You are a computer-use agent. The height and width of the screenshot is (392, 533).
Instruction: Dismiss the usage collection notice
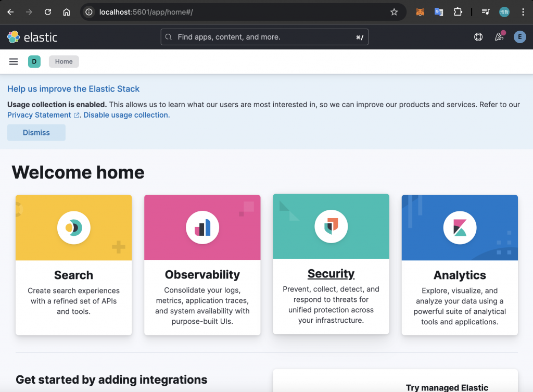(x=36, y=133)
